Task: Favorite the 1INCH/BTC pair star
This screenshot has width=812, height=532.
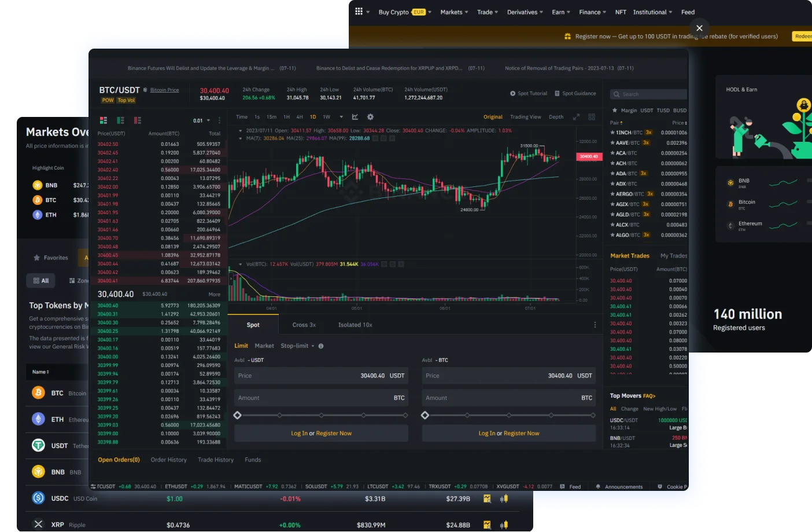Action: pos(612,133)
